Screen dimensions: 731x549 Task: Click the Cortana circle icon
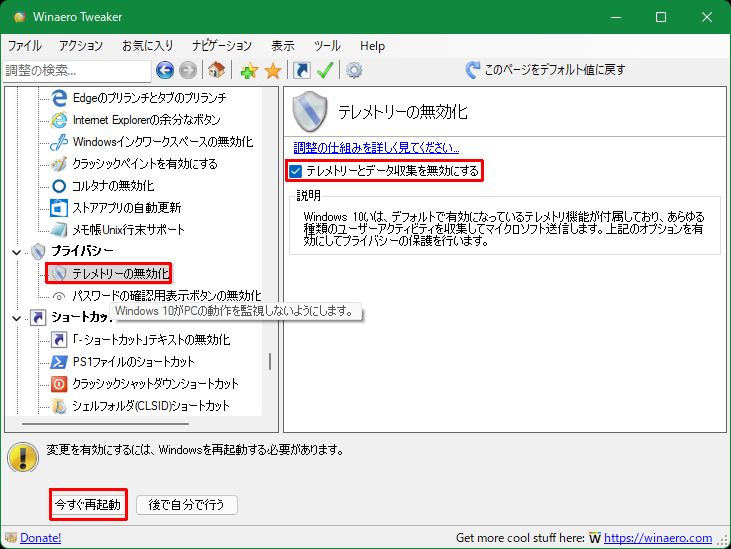pyautogui.click(x=59, y=186)
